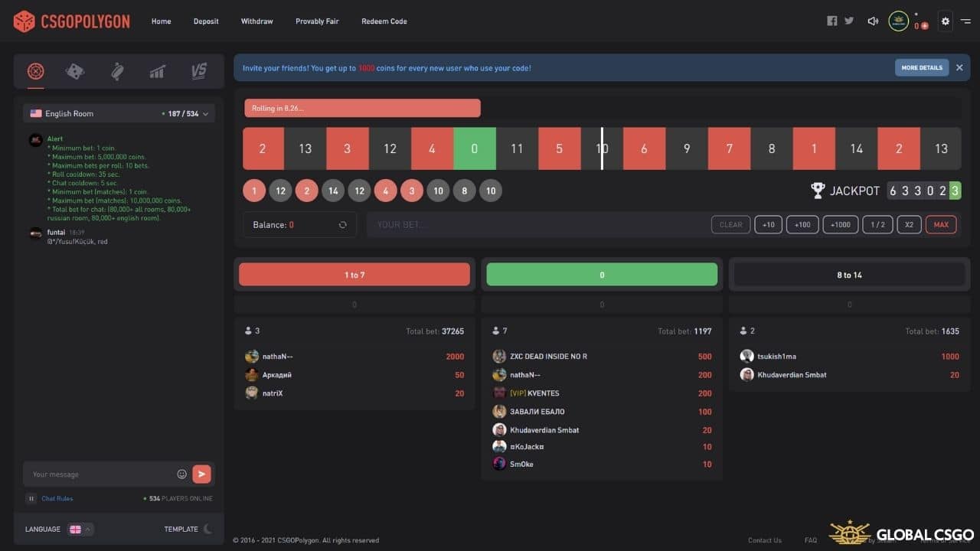Bet on black 8 to 14
Image resolution: width=980 pixels, height=551 pixels.
pos(849,275)
